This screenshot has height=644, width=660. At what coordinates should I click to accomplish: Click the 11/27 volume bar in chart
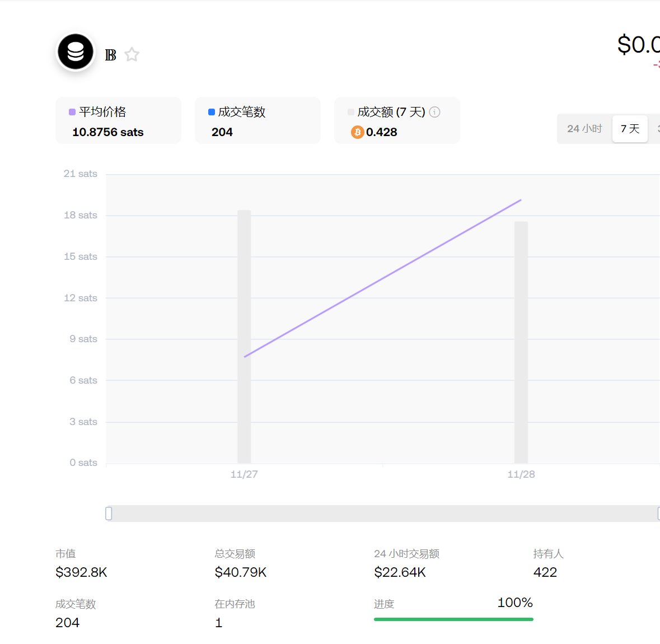tap(244, 337)
